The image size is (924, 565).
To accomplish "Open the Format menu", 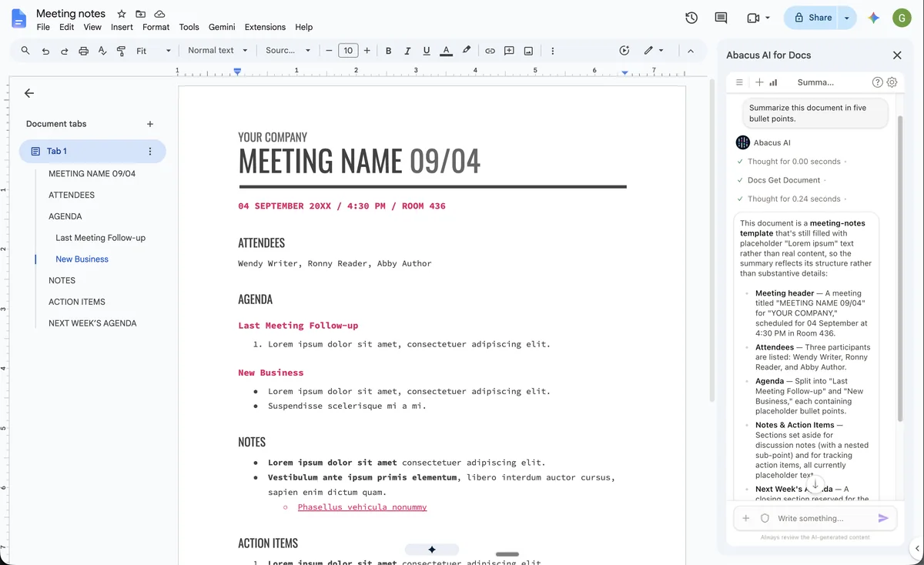I will 156,27.
